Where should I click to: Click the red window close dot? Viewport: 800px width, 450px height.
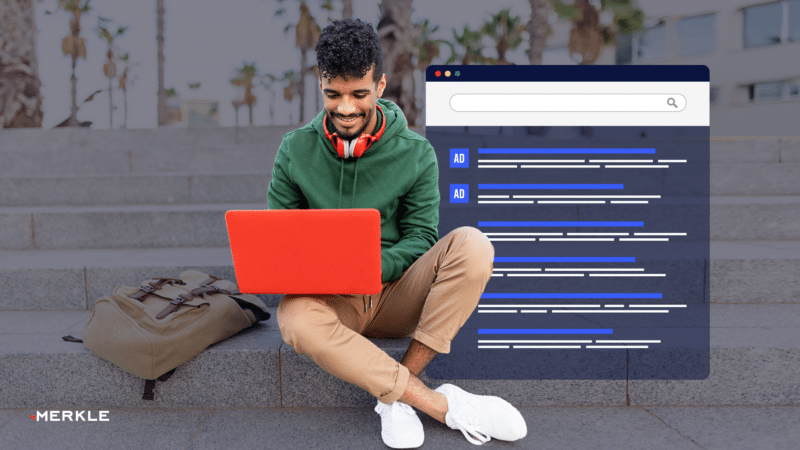(x=438, y=74)
